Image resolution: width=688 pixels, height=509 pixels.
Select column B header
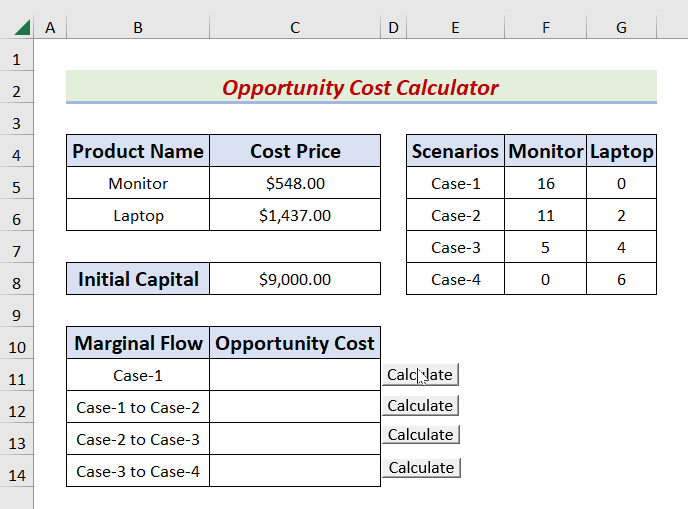coord(137,28)
